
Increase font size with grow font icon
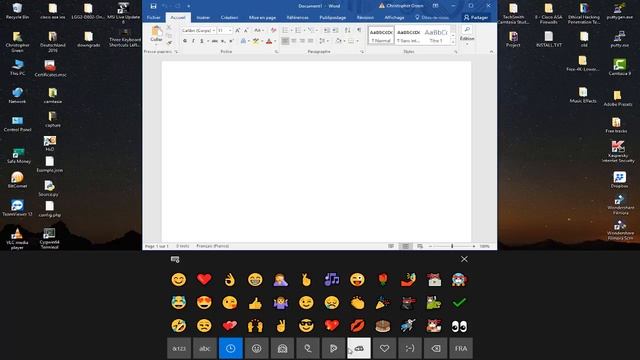[238, 31]
